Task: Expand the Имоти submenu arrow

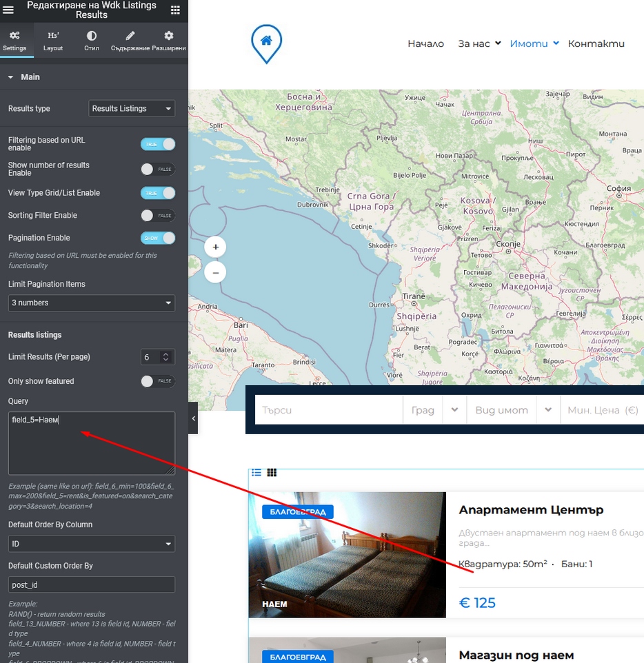Action: click(556, 43)
